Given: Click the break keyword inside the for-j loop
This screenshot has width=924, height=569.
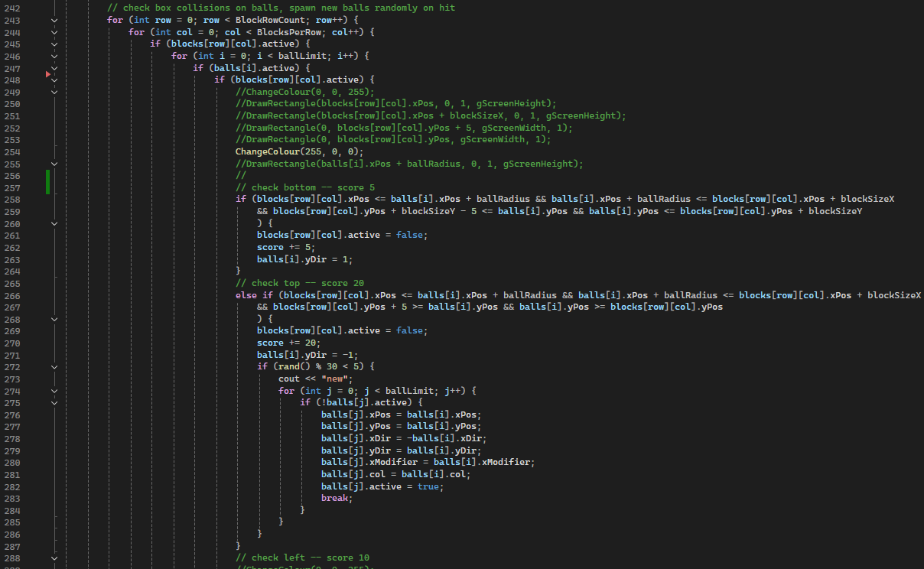Looking at the screenshot, I should coord(335,498).
